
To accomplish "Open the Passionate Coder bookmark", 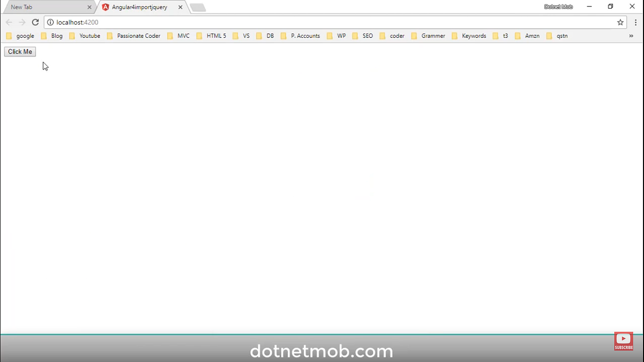I will (138, 36).
